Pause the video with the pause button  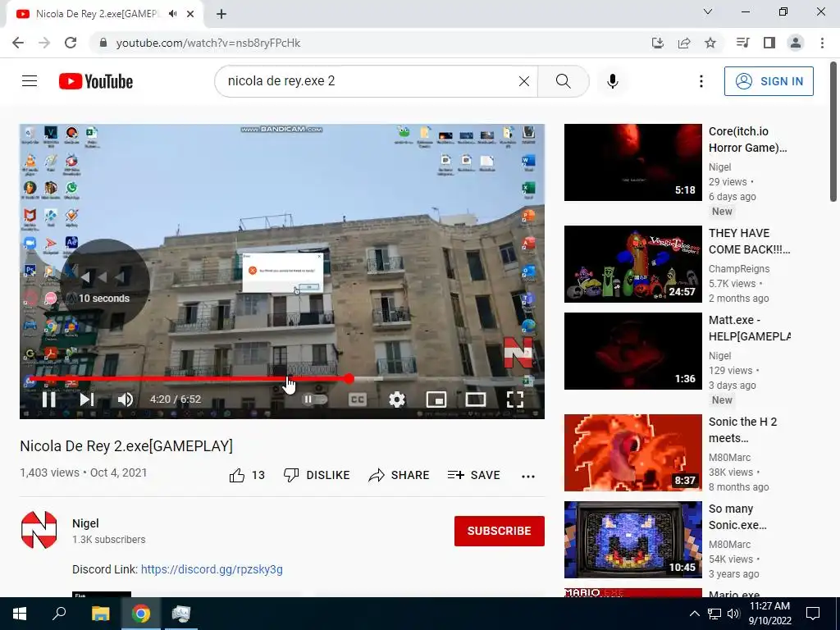(x=48, y=399)
